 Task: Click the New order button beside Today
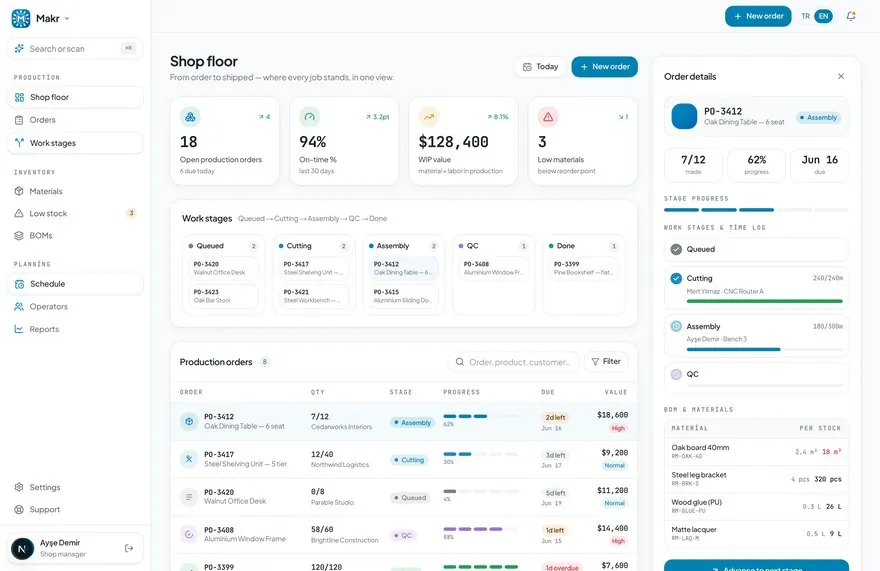[x=604, y=67]
